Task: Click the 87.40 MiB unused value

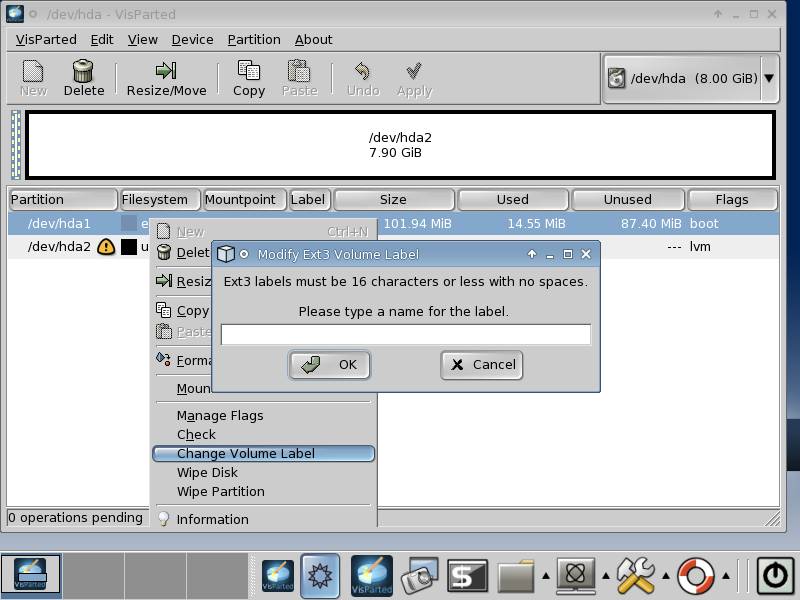Action: click(651, 223)
